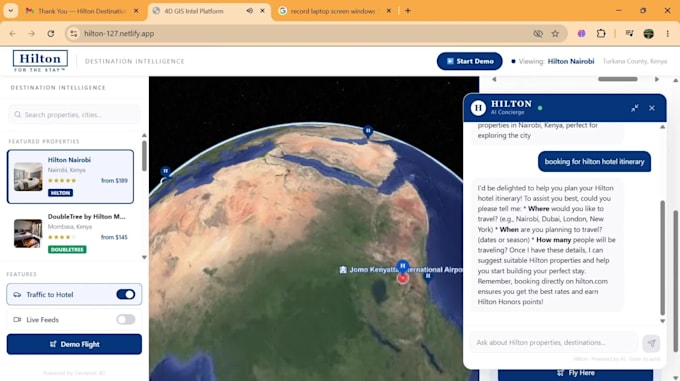680x381 pixels.
Task: Open the Extensions puzzle menu
Action: coord(601,33)
